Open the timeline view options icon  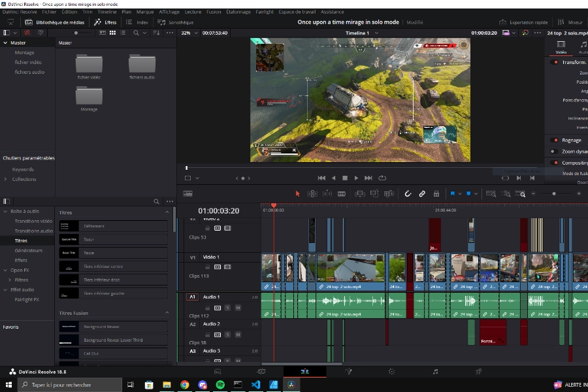coord(188,193)
